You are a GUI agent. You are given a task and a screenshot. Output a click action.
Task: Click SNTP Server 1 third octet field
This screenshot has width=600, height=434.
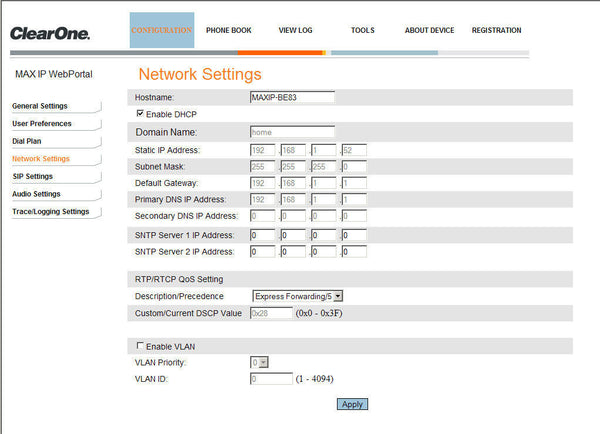pyautogui.click(x=324, y=235)
